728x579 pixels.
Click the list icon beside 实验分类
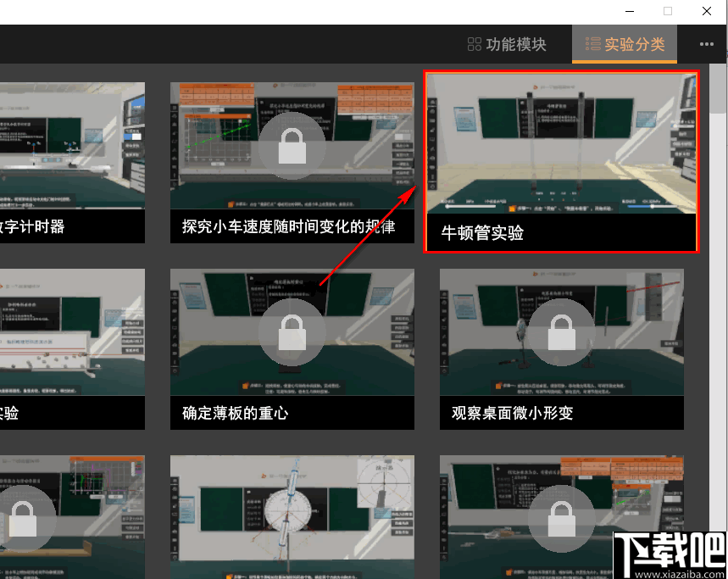pos(594,45)
